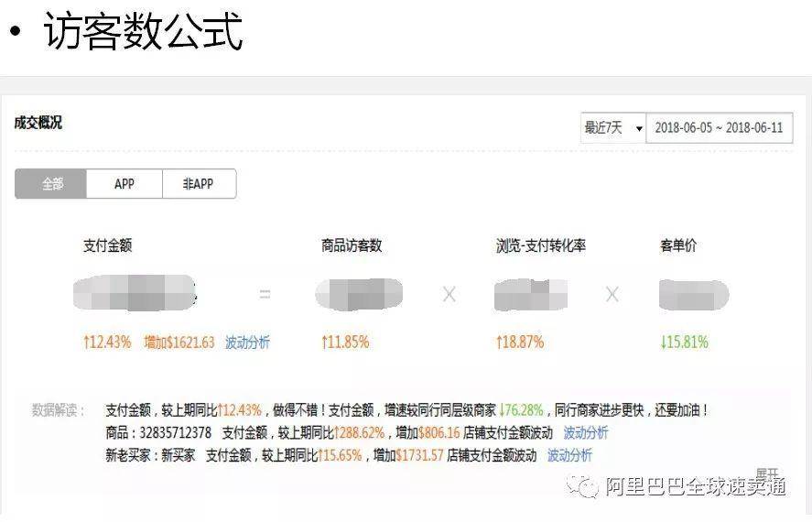Open 波动分析 link in the 新老买家 row
The image size is (812, 522).
[569, 455]
